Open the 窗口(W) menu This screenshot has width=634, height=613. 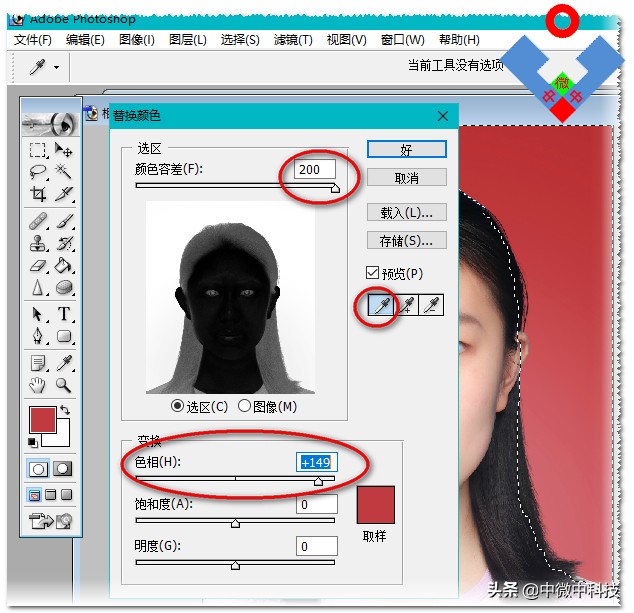pos(402,40)
